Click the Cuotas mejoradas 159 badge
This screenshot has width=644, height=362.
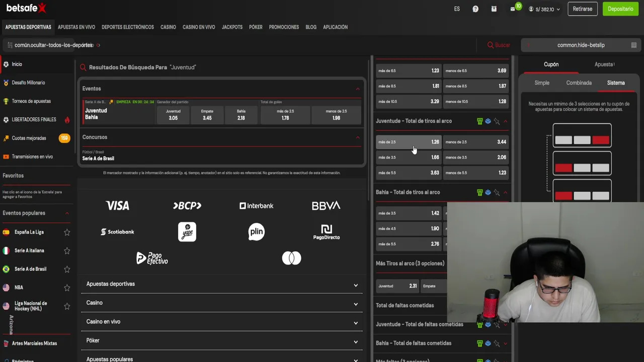(x=64, y=138)
